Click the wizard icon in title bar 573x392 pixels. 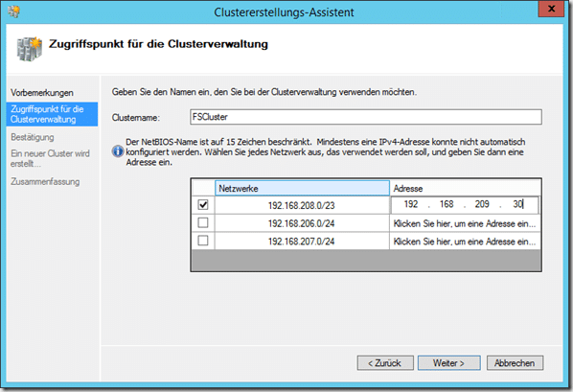pyautogui.click(x=13, y=12)
